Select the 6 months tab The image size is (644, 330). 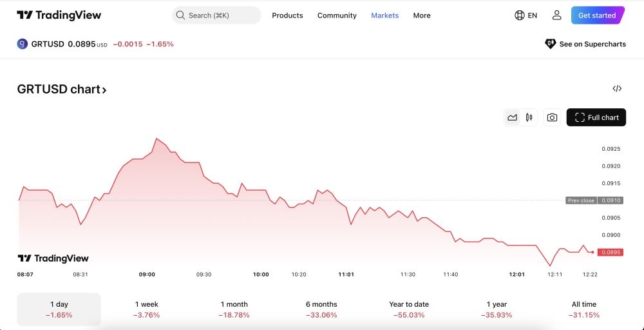321,309
